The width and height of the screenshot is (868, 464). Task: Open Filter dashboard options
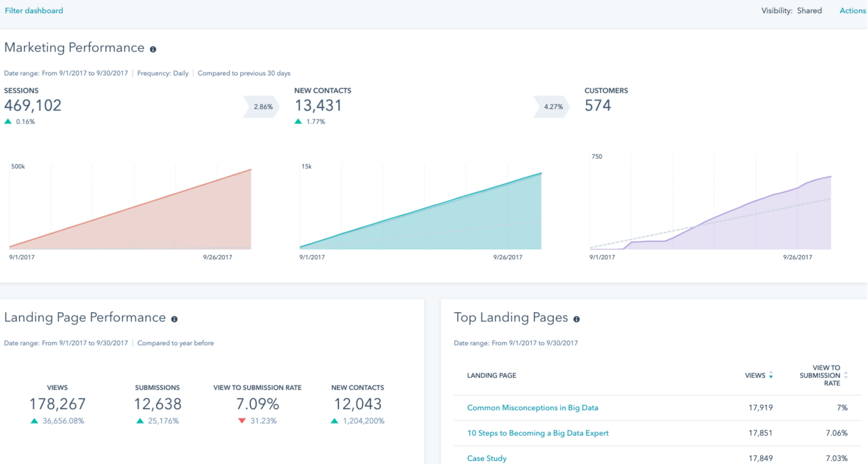[x=34, y=11]
